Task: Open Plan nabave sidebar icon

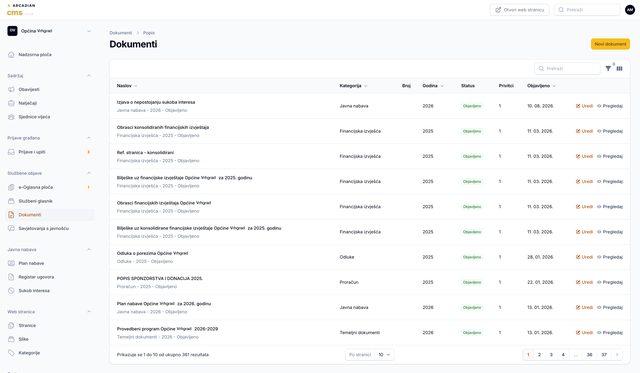Action: click(11, 263)
